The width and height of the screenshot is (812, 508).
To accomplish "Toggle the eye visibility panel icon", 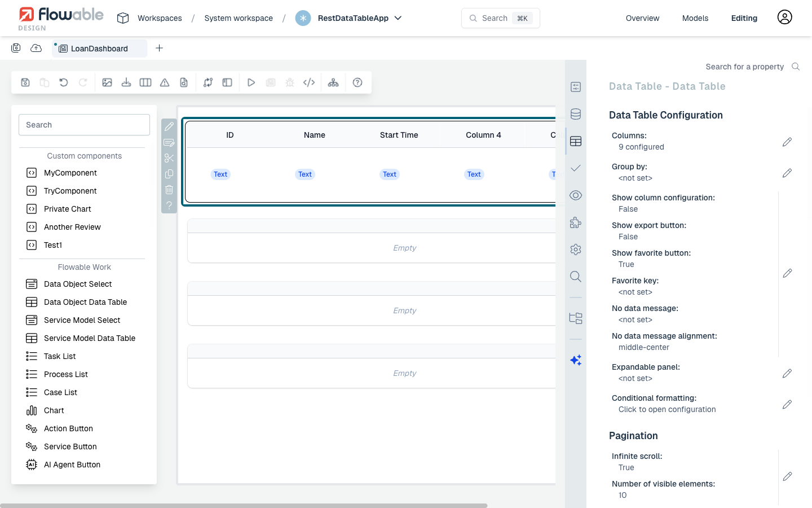I will [575, 195].
